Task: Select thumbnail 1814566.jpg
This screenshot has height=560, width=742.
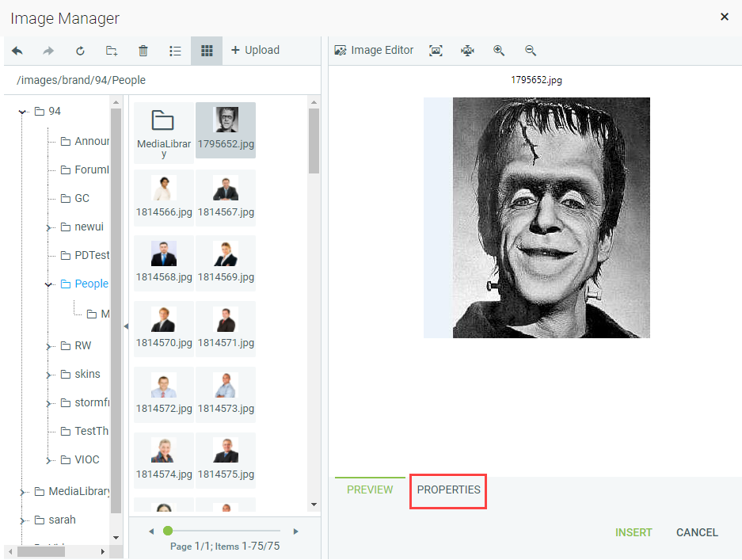Action: pos(164,198)
